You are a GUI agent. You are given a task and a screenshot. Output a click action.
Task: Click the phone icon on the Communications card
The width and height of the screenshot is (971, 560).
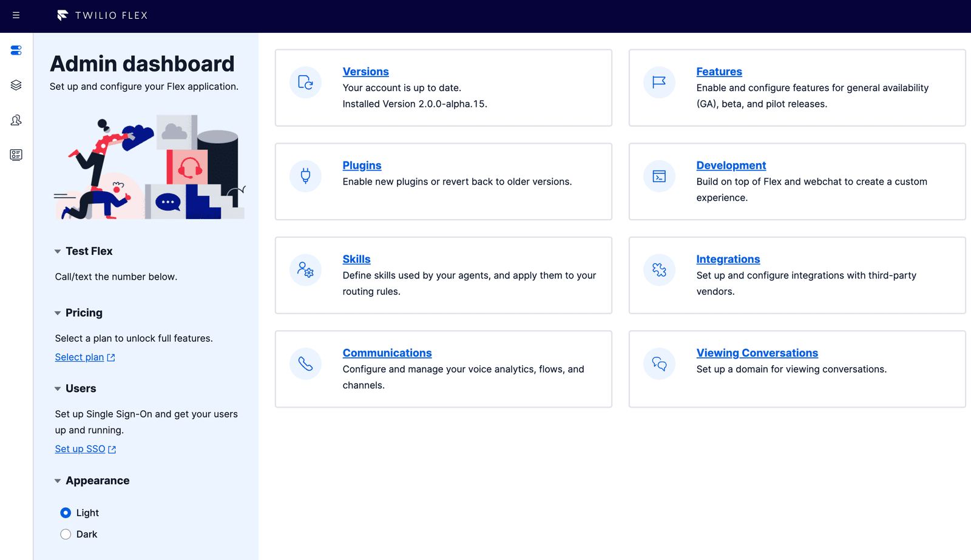(305, 363)
